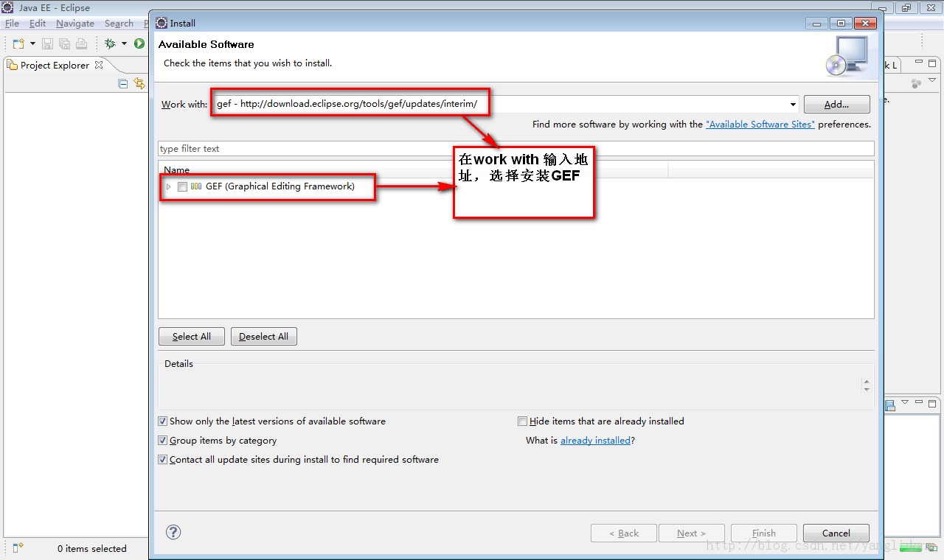Click the '0 items selected' status text
The width and height of the screenshot is (944, 560).
pos(92,549)
